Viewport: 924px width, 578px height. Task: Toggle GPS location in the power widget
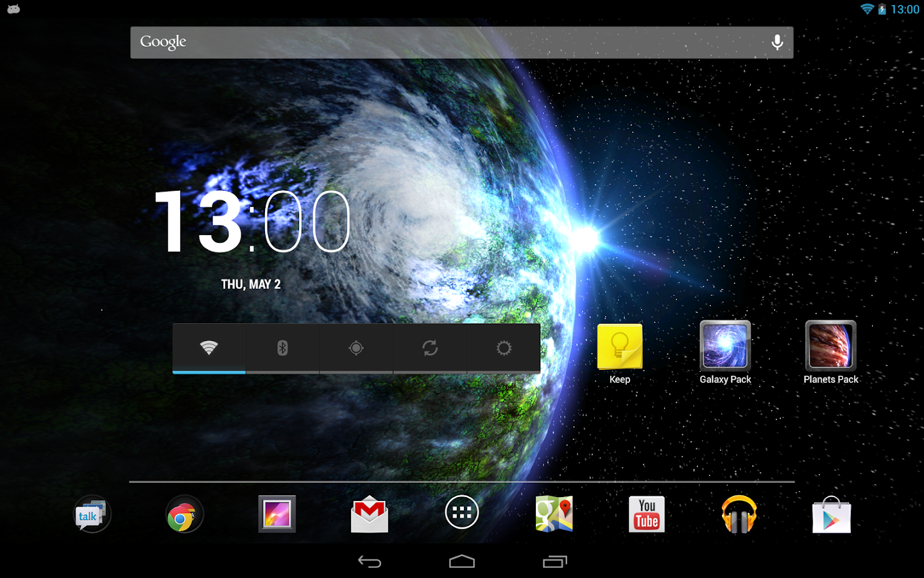point(356,348)
